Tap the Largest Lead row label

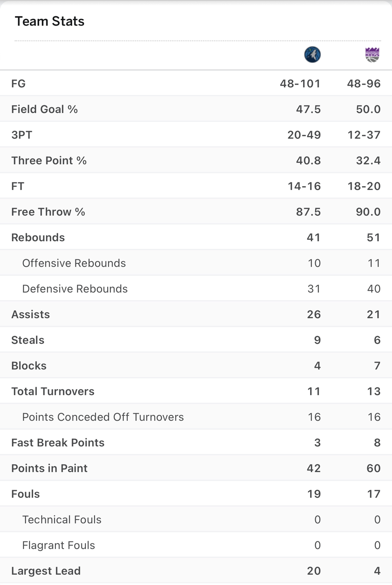point(46,571)
